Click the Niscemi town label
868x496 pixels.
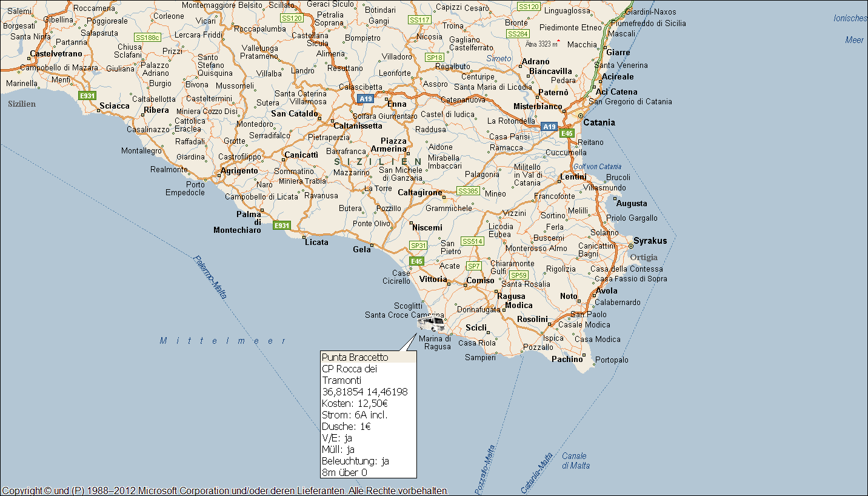(x=427, y=227)
